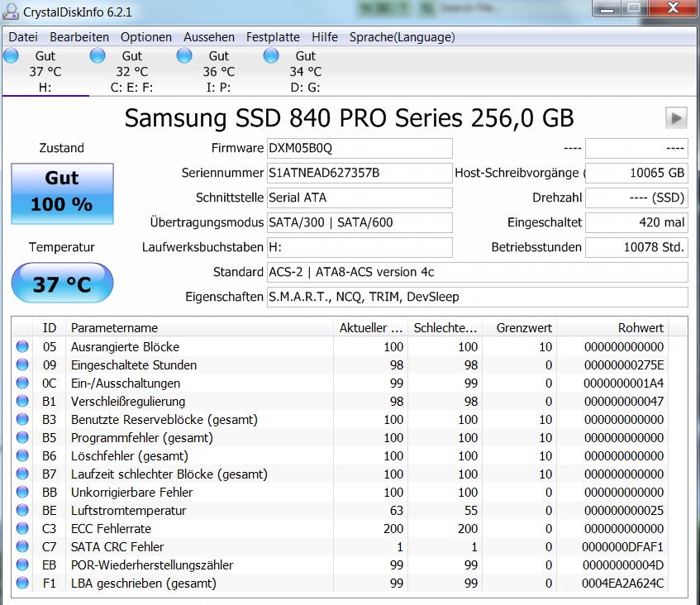Switch to the C: E: F: drive tab
This screenshot has width=700, height=605.
[x=132, y=71]
